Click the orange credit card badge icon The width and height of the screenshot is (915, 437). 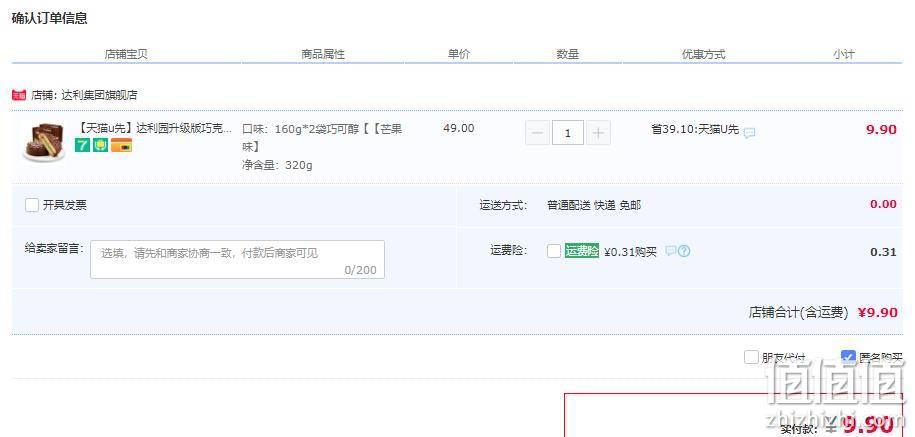pos(121,145)
